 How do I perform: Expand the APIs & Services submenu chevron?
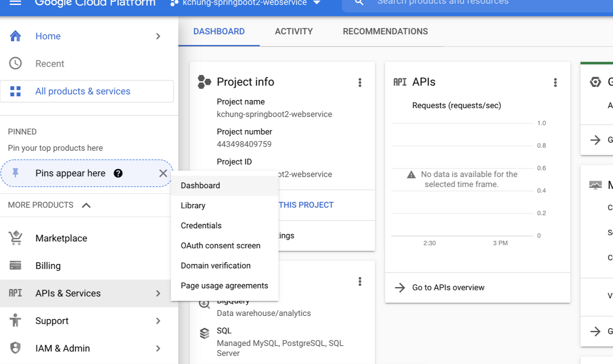[x=158, y=293]
